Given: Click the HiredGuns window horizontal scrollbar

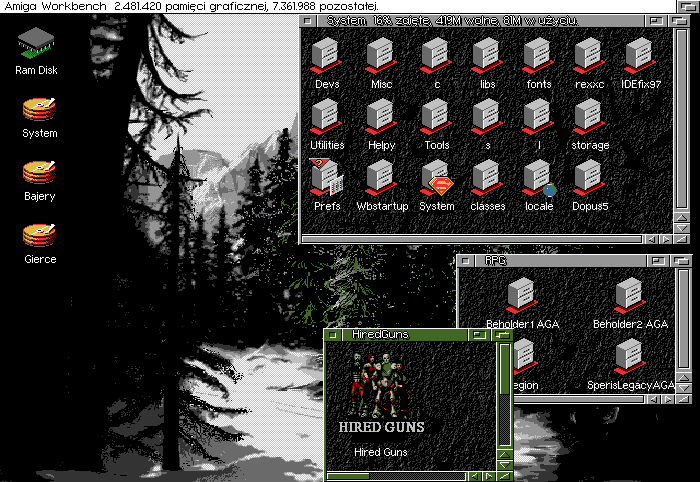Looking at the screenshot, I should click(x=396, y=476).
